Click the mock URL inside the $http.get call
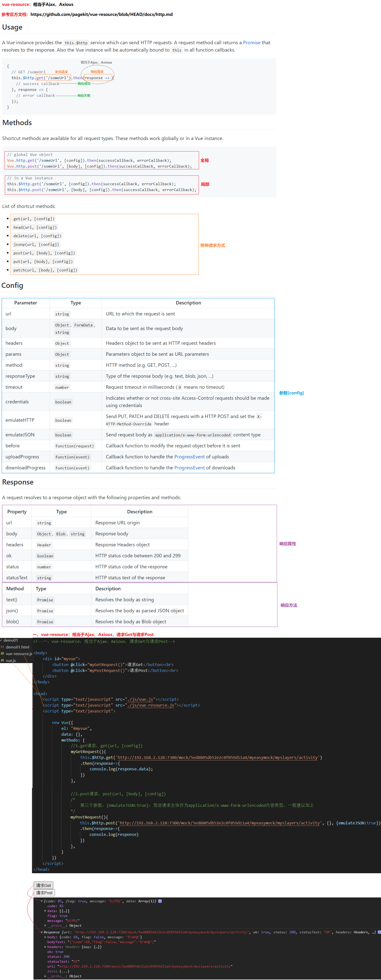Image resolution: width=381 pixels, height=980 pixels. pyautogui.click(x=218, y=757)
